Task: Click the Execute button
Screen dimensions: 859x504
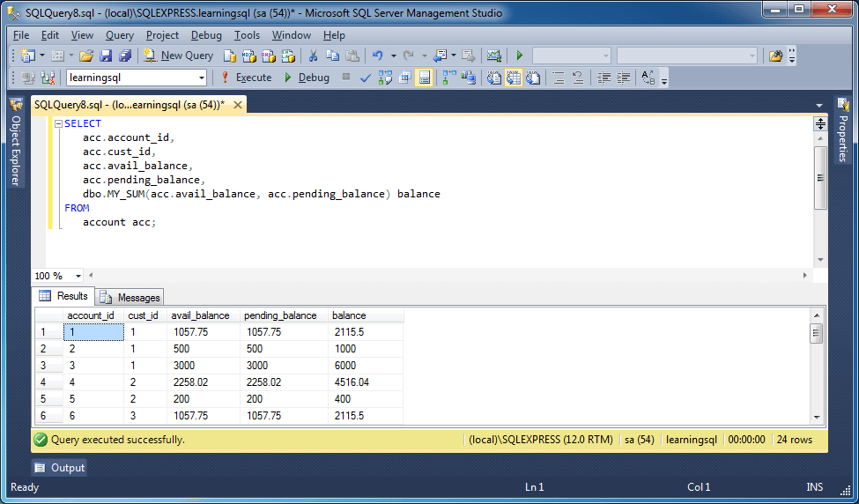Action: (x=246, y=78)
